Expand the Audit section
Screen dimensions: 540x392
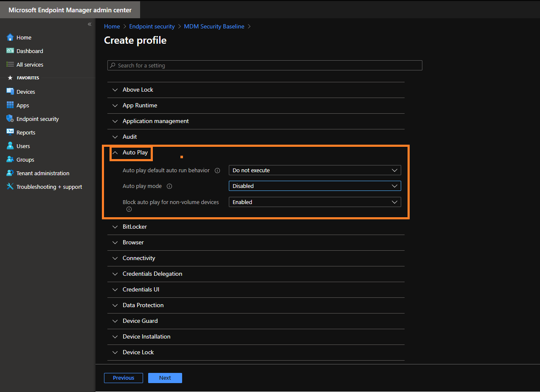point(256,137)
